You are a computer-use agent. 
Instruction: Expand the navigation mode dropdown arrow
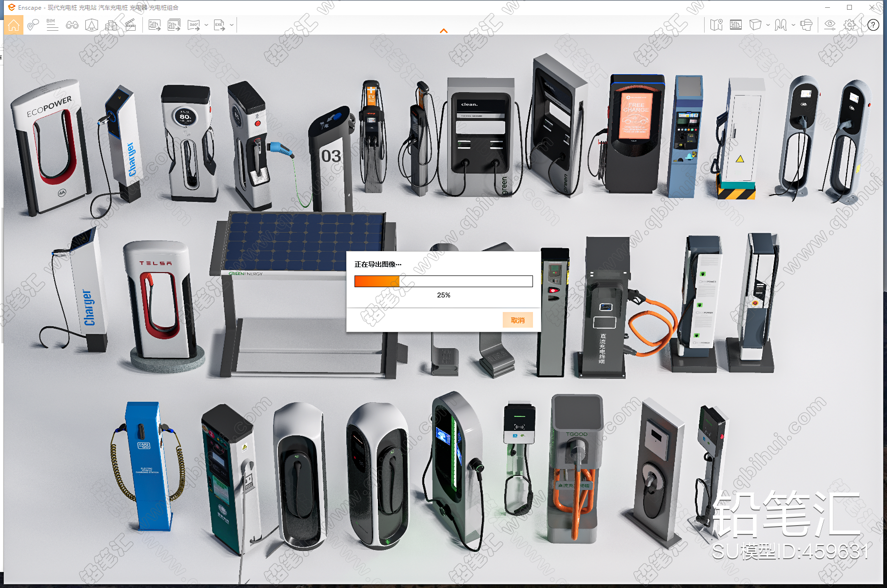[x=793, y=25]
